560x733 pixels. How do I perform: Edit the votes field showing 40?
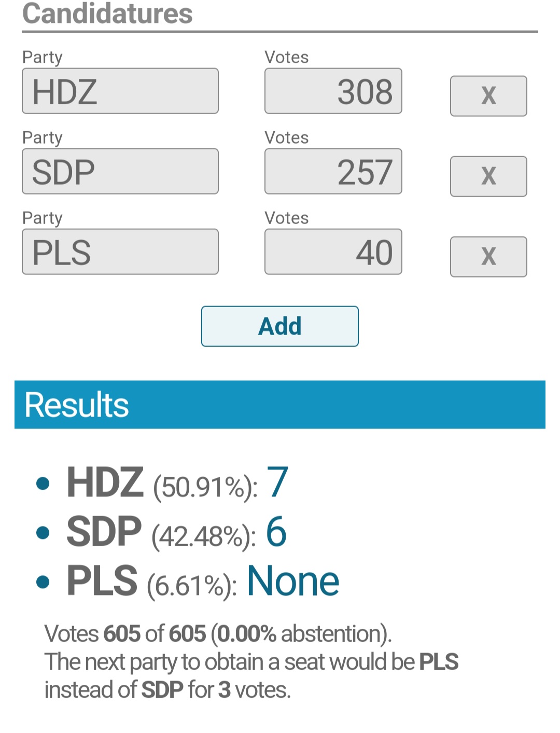click(333, 252)
